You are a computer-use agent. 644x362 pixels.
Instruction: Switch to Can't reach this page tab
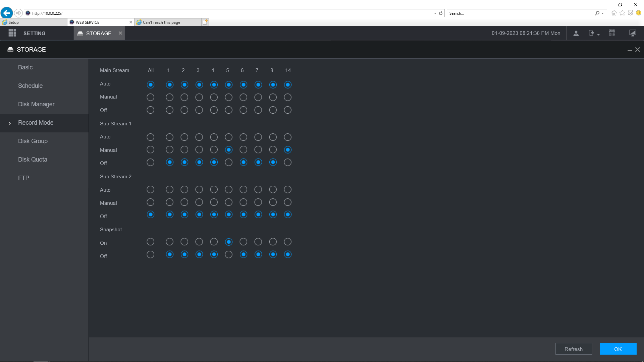coord(168,22)
